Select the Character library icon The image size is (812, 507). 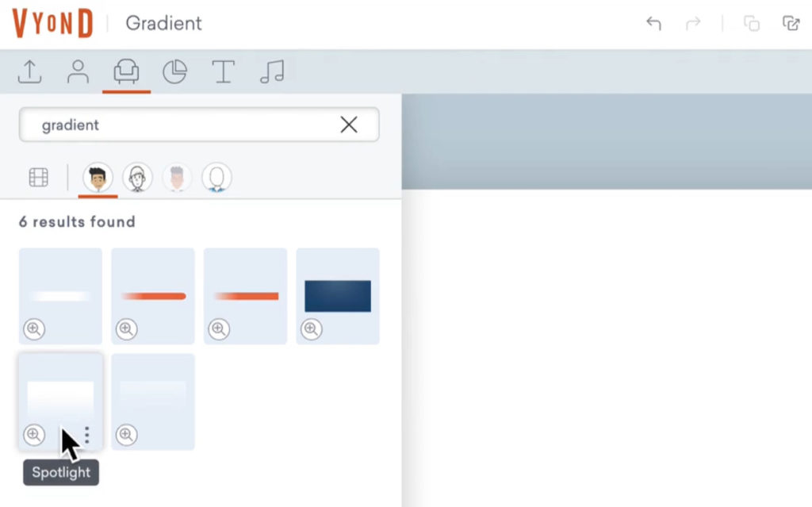(x=78, y=71)
